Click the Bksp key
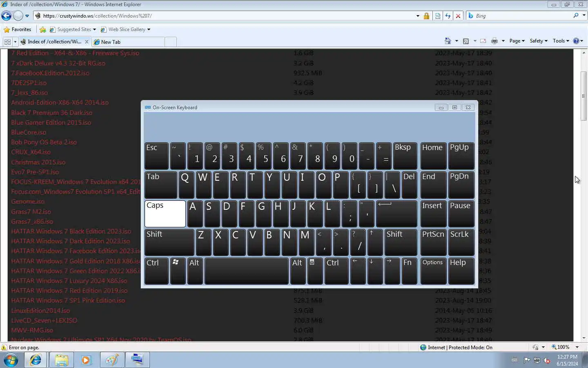The height and width of the screenshot is (368, 588). click(405, 156)
